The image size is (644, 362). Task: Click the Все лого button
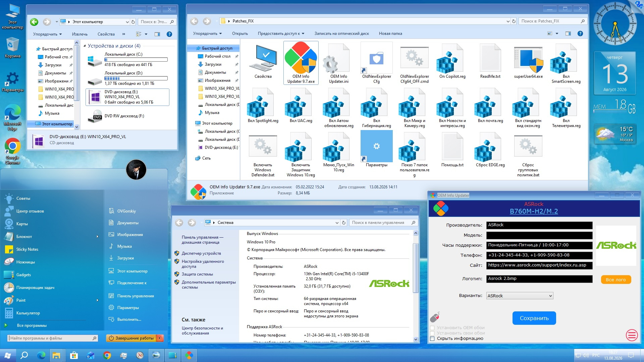pos(616,280)
